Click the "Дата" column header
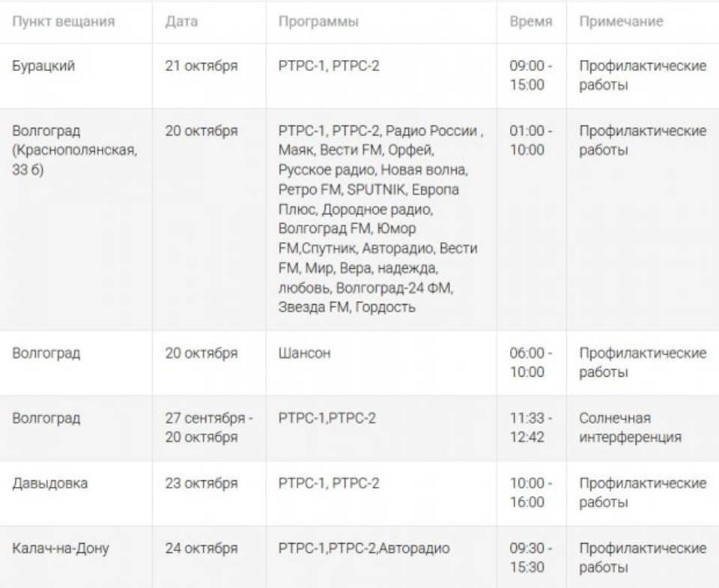Image resolution: width=719 pixels, height=588 pixels. (181, 22)
